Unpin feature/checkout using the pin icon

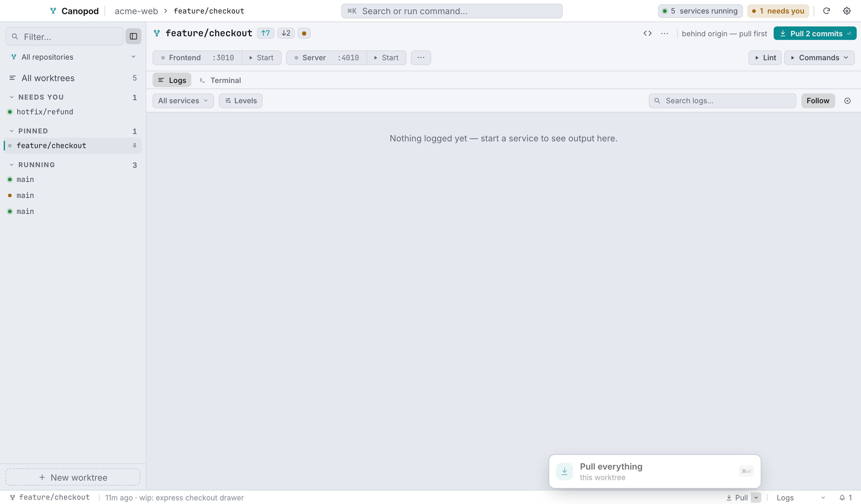tap(135, 145)
